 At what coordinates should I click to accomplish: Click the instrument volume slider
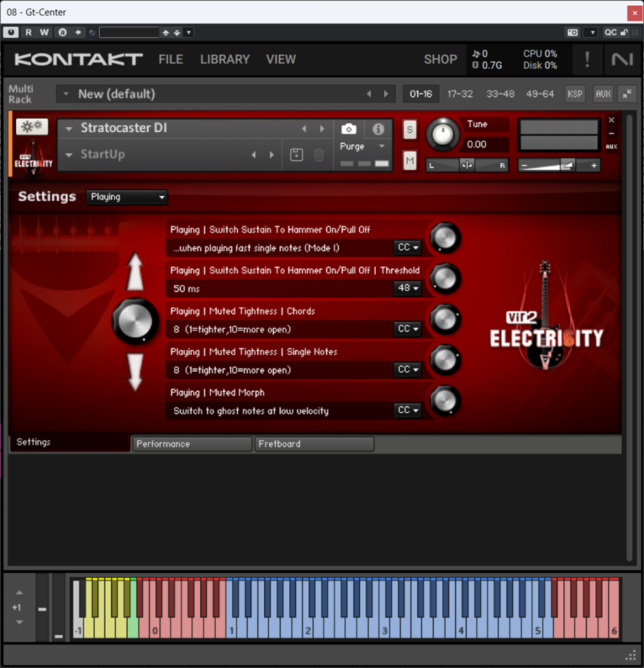click(x=559, y=166)
